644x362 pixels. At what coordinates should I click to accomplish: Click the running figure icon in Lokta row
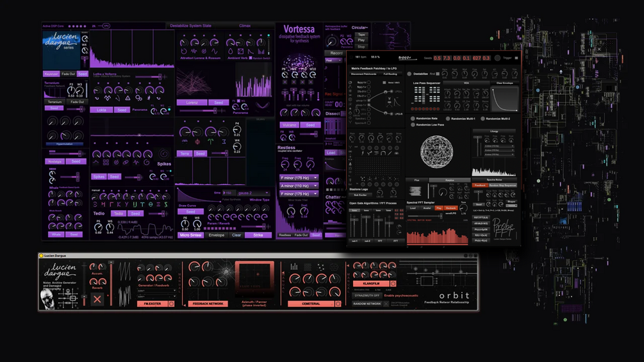click(x=149, y=98)
